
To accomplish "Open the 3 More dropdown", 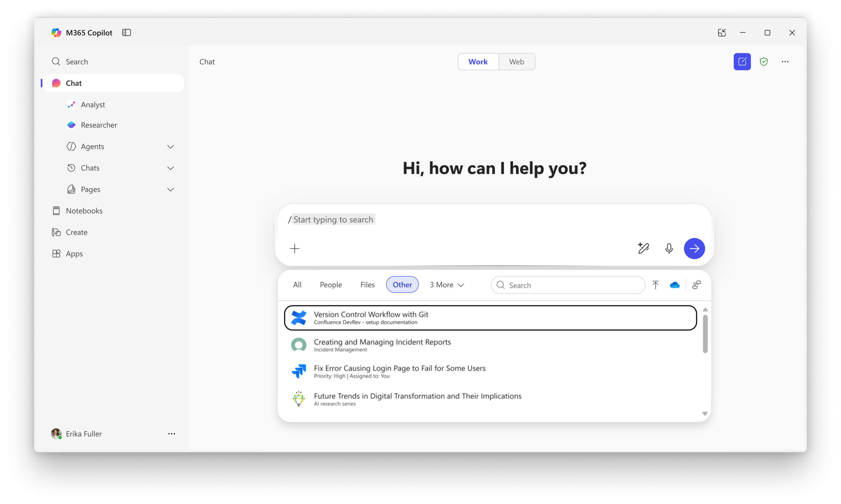I will pyautogui.click(x=447, y=285).
